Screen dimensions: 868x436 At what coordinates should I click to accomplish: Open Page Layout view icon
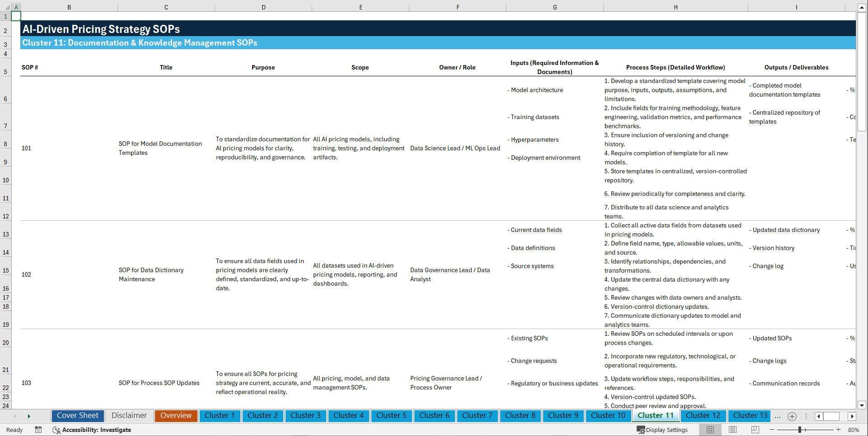[732, 430]
